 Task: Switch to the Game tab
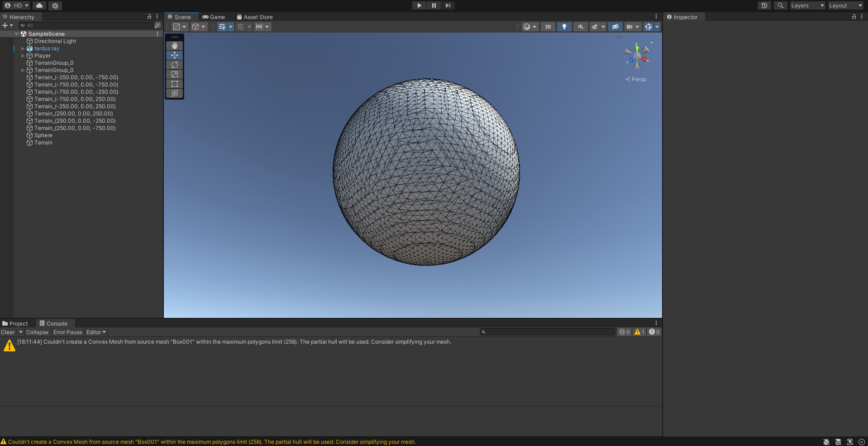coord(214,17)
